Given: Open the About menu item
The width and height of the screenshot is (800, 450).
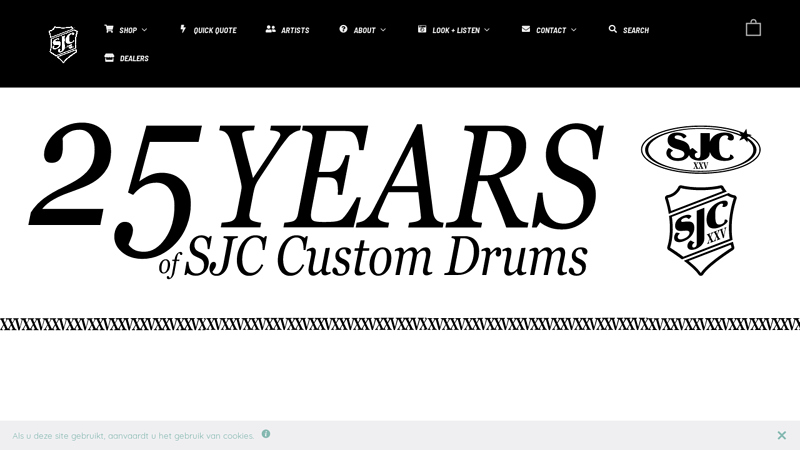Looking at the screenshot, I should point(364,30).
